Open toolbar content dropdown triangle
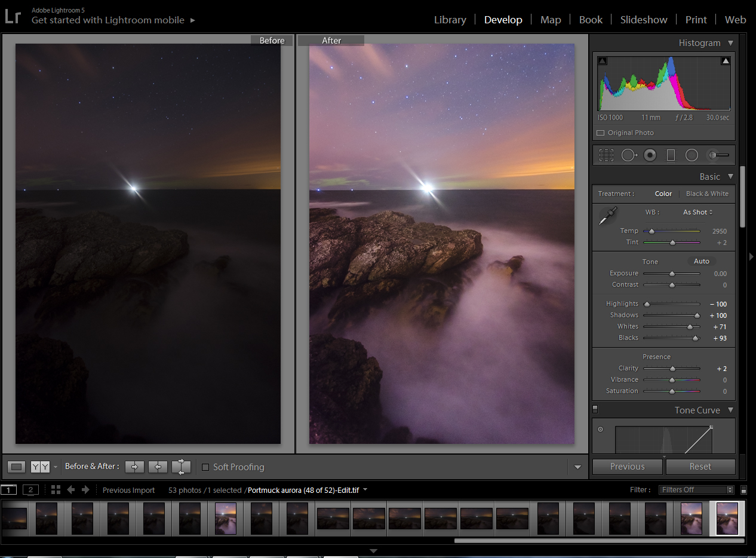Image resolution: width=756 pixels, height=558 pixels. [577, 467]
